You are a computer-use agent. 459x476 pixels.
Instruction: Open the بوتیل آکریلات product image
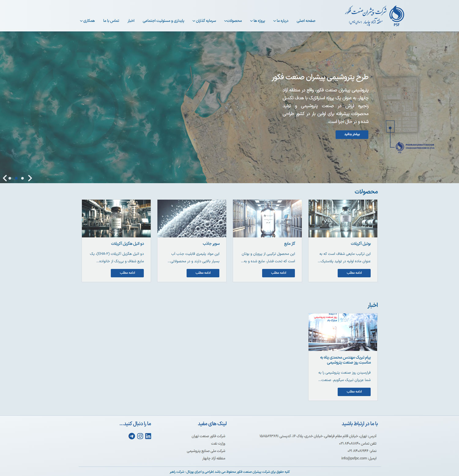[x=343, y=218]
